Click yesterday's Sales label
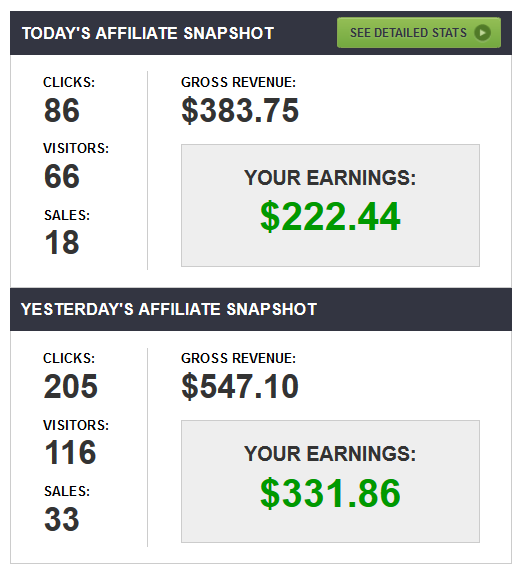Image resolution: width=528 pixels, height=573 pixels. pyautogui.click(x=67, y=491)
